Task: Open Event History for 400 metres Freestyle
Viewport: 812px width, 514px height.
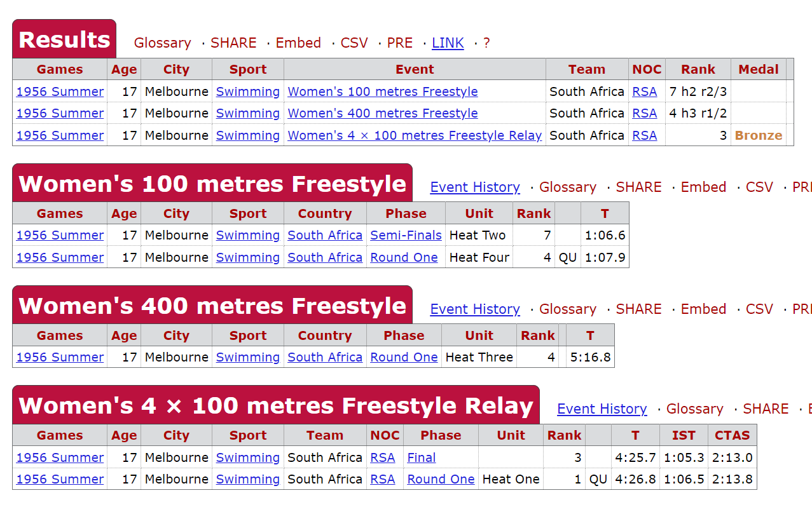Action: (x=475, y=309)
